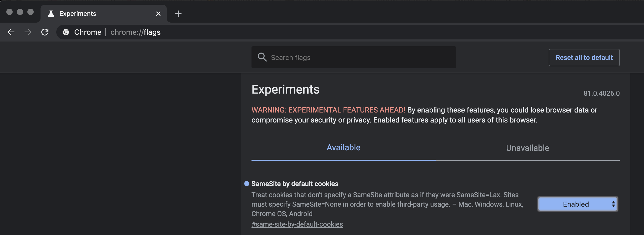Viewport: 644px width, 235px height.
Task: Click the flask icon on Experiments tab
Action: (51, 14)
